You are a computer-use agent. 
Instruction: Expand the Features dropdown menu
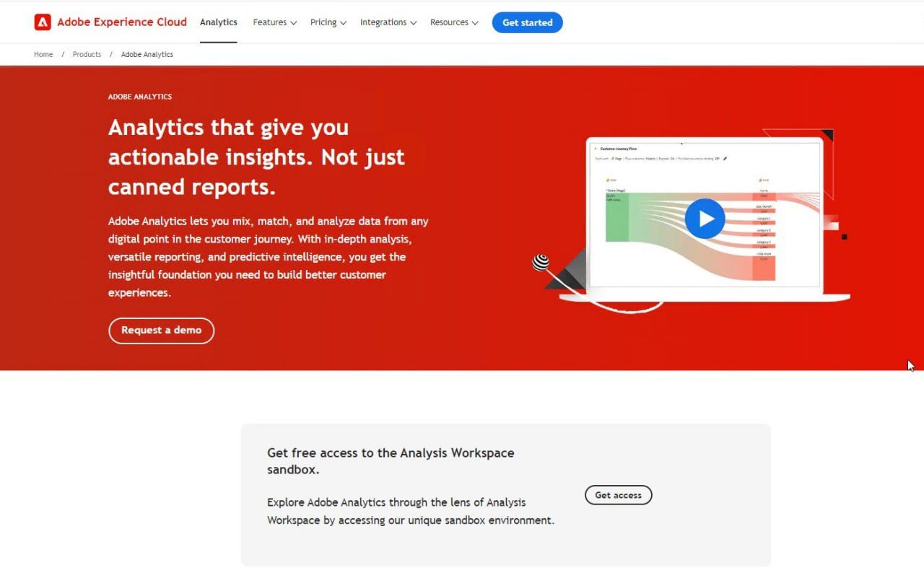(x=274, y=22)
